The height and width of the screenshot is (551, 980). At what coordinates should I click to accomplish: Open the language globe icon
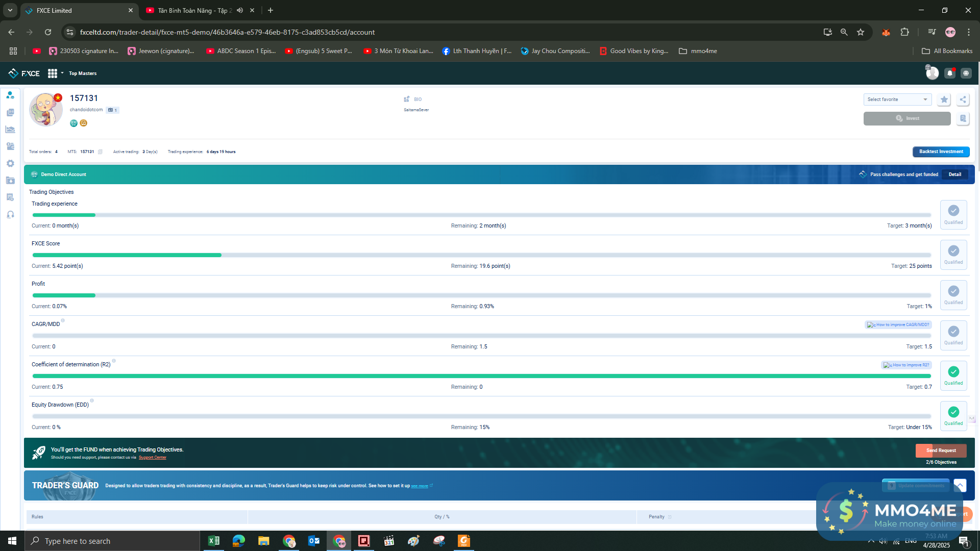[966, 73]
